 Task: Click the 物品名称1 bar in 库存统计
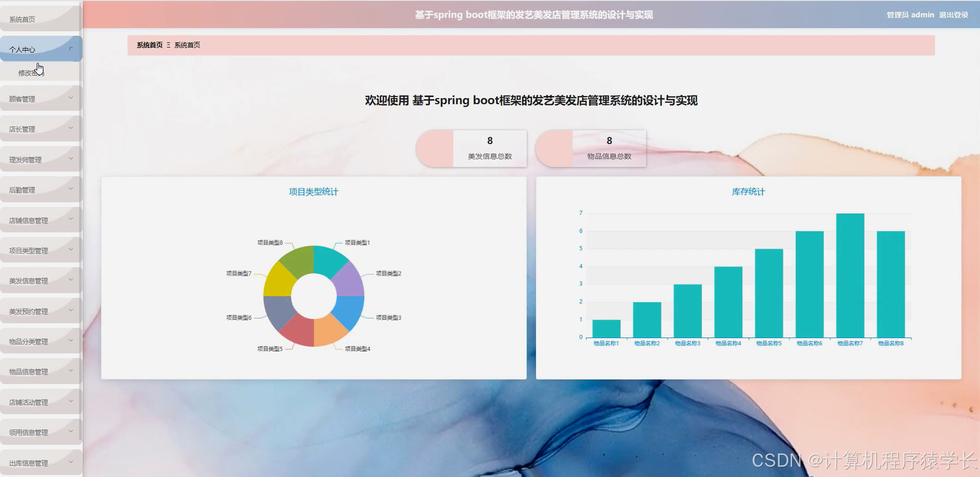(605, 327)
